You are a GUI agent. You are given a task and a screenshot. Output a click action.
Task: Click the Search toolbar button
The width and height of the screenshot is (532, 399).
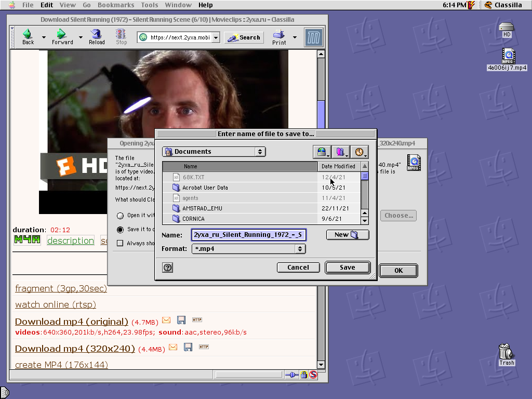pos(244,37)
